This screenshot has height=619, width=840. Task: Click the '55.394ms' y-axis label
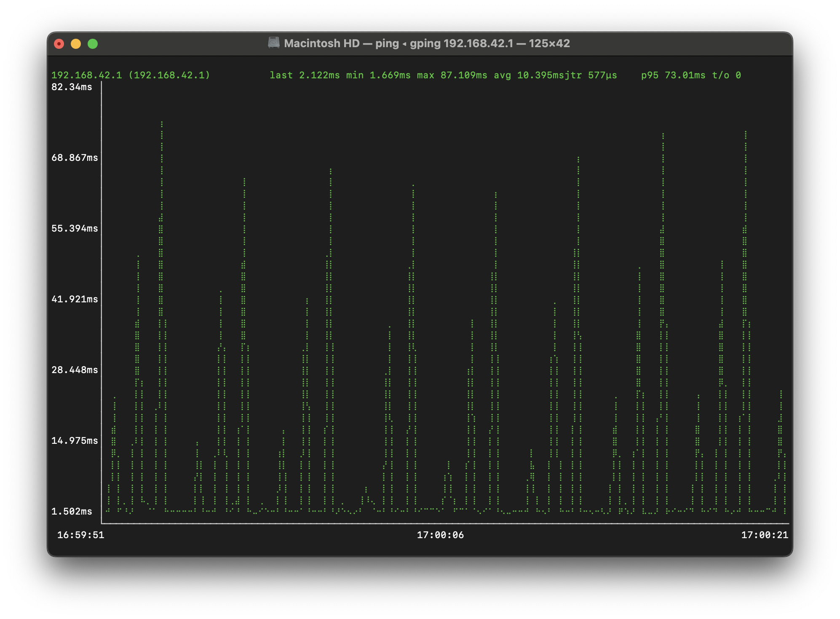(x=75, y=229)
